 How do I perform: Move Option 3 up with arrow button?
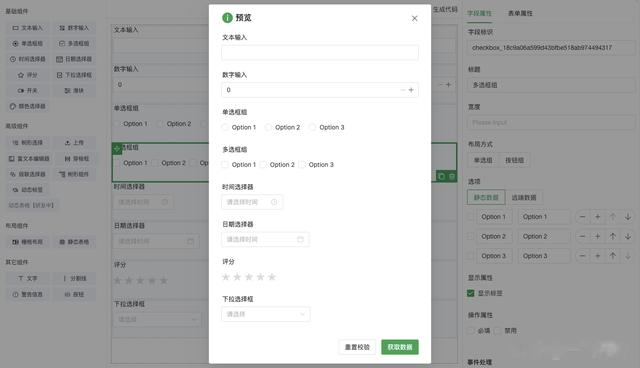(x=613, y=256)
